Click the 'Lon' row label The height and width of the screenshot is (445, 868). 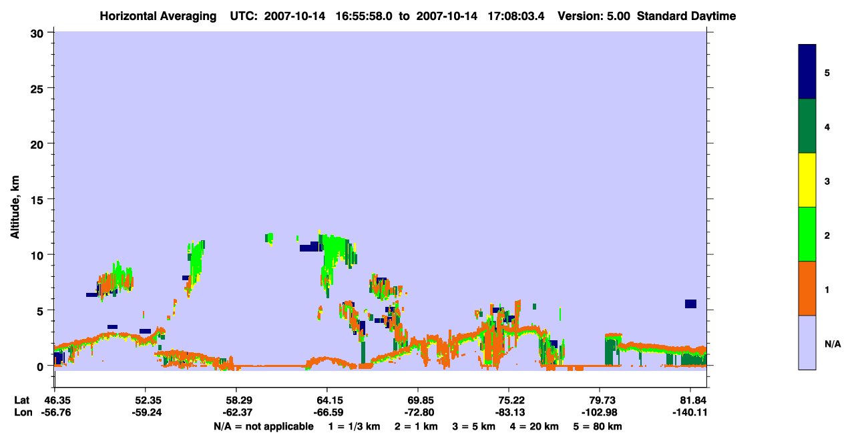(23, 412)
